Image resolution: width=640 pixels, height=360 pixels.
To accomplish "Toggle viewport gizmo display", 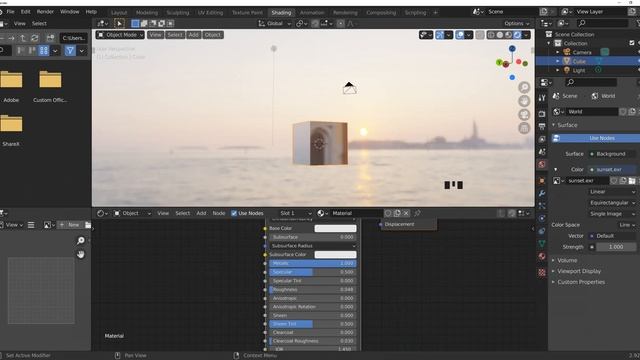I will point(440,35).
